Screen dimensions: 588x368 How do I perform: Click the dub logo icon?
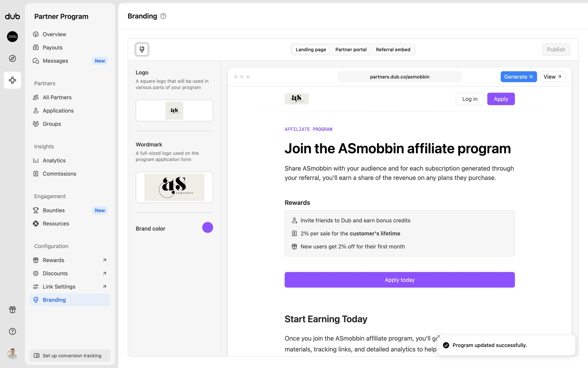coord(13,17)
